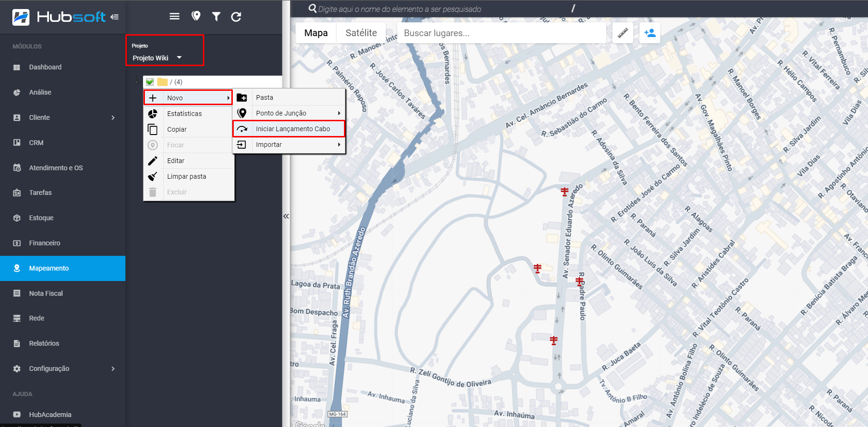Viewport: 868px width, 427px height.
Task: Click the Estatísticas pie chart icon
Action: tap(153, 114)
